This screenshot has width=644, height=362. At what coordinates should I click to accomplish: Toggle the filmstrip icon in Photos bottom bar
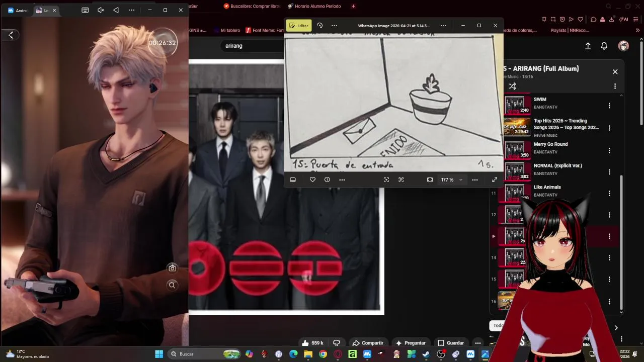click(x=293, y=179)
